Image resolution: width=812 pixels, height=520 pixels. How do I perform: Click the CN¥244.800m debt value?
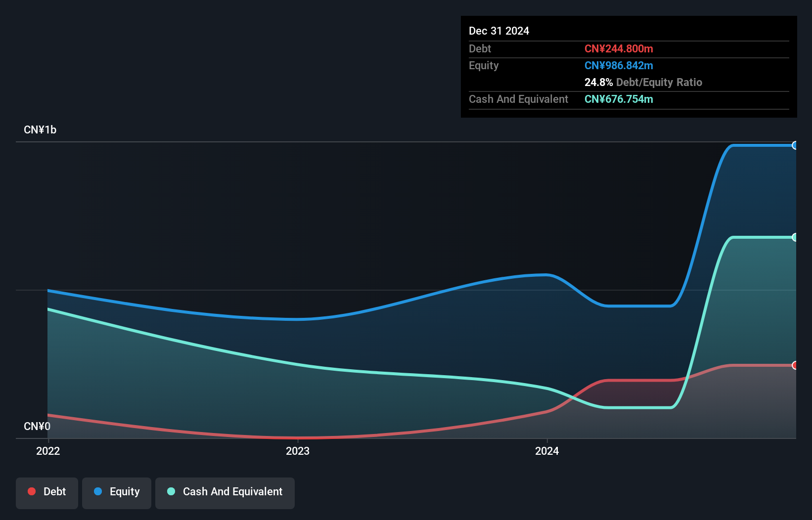click(619, 49)
